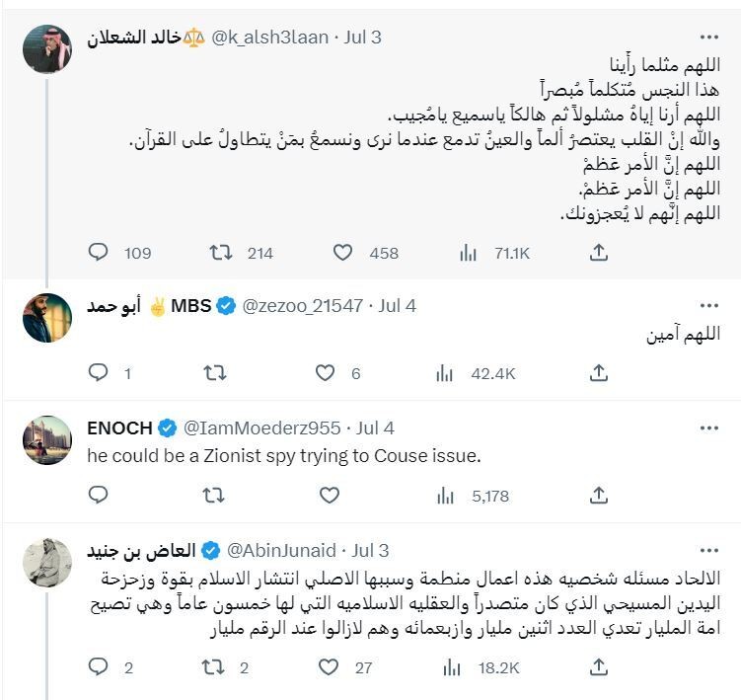Retweet the @zezoo_21547 reply

pos(213,373)
